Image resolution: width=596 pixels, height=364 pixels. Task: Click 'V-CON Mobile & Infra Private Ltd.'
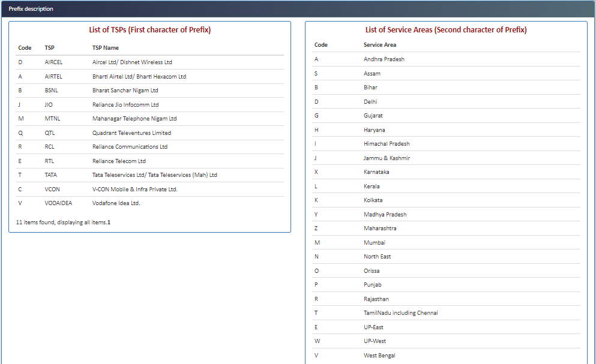tap(135, 189)
